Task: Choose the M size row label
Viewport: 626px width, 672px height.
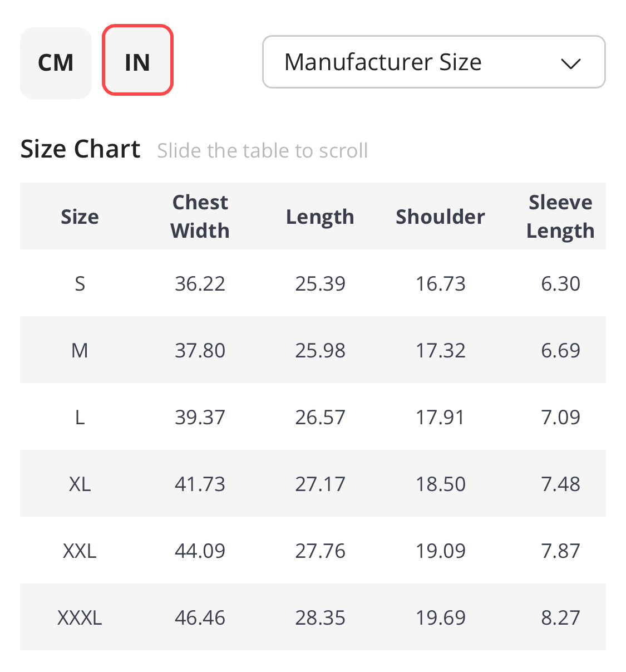Action: (80, 351)
